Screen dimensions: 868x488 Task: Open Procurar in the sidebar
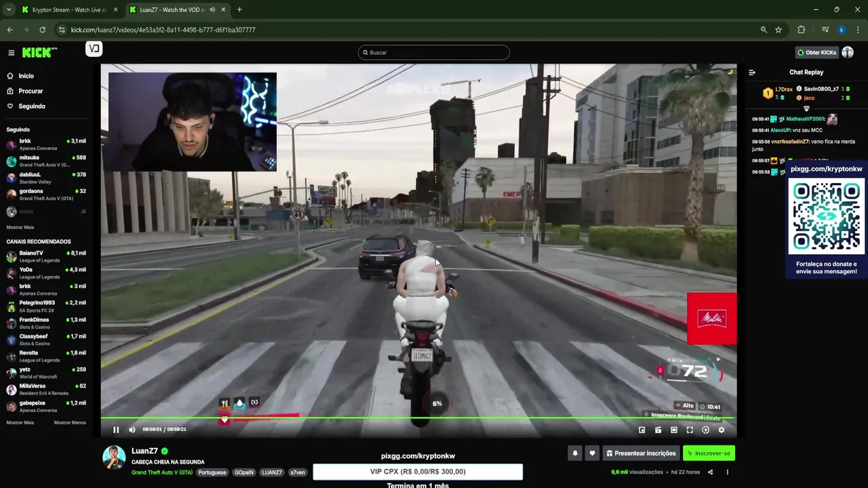point(25,91)
